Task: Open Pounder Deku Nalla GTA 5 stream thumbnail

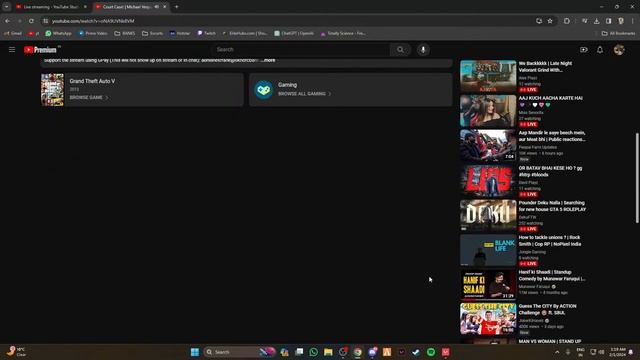Action: pyautogui.click(x=488, y=216)
